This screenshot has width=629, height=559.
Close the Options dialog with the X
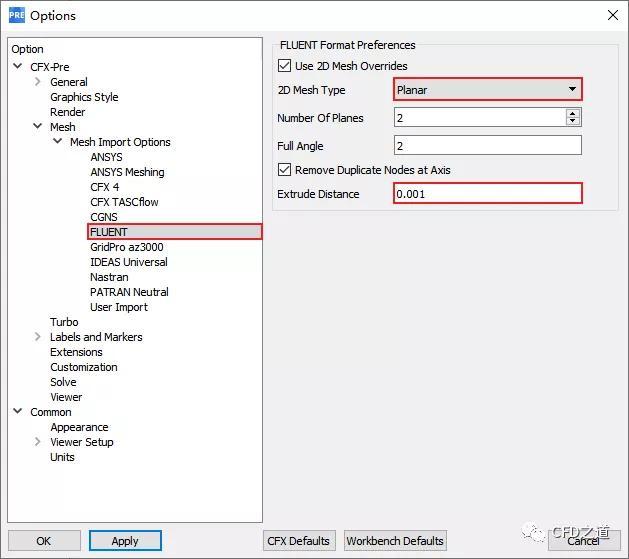[613, 15]
